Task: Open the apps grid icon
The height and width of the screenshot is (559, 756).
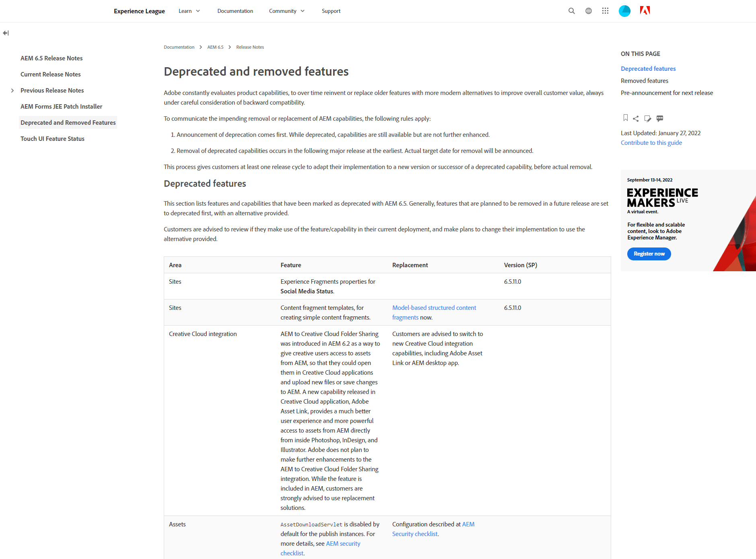Action: 605,11
